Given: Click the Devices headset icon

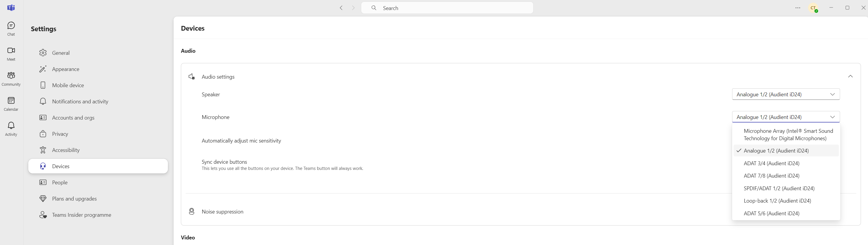Looking at the screenshot, I should point(43,166).
